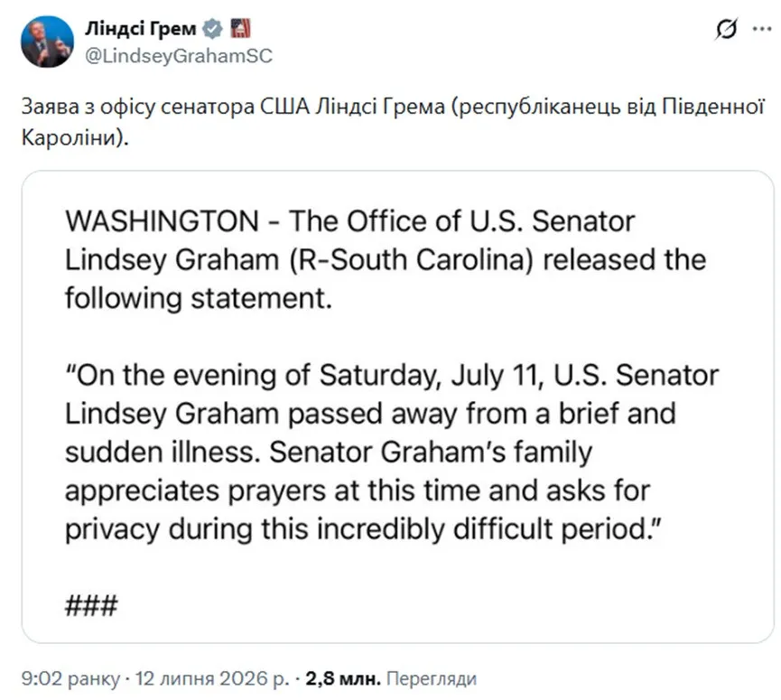Click the 9:02 ранку timestamp

pos(70,678)
